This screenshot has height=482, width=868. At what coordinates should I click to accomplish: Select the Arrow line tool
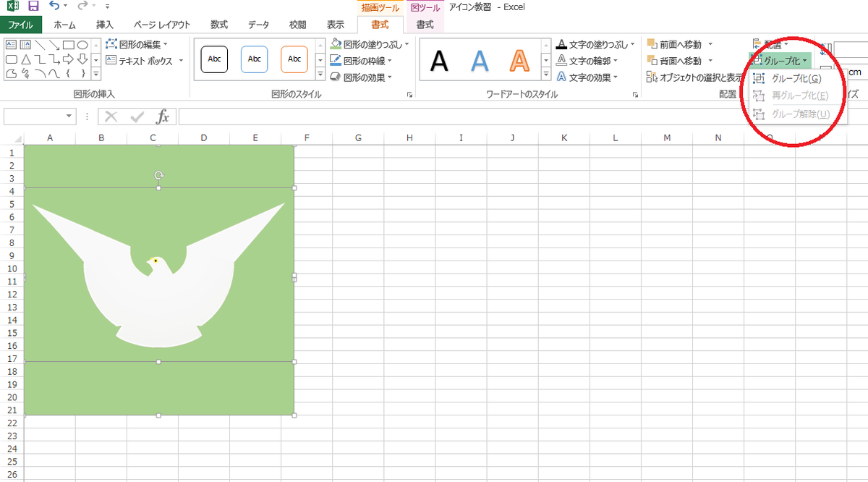click(x=55, y=46)
